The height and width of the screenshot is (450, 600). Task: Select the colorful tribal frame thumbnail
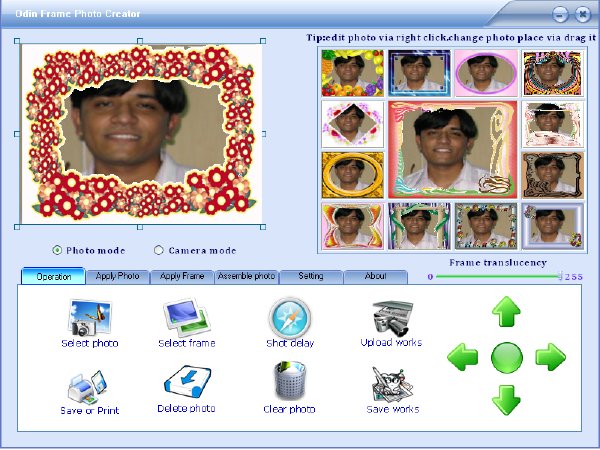pos(553,73)
